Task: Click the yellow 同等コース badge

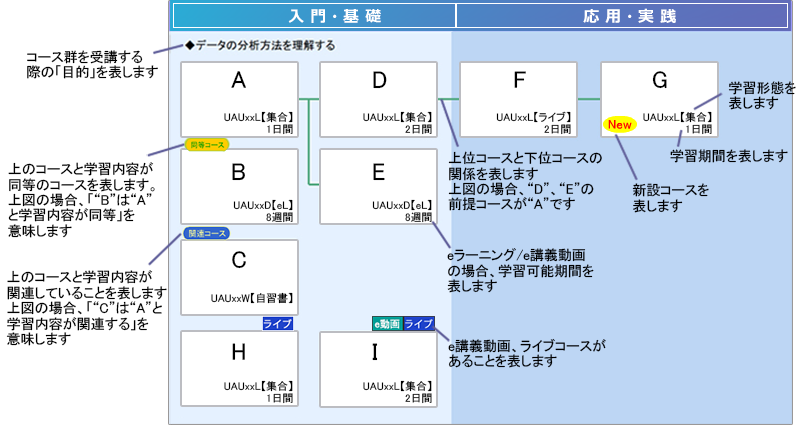Action: point(207,145)
